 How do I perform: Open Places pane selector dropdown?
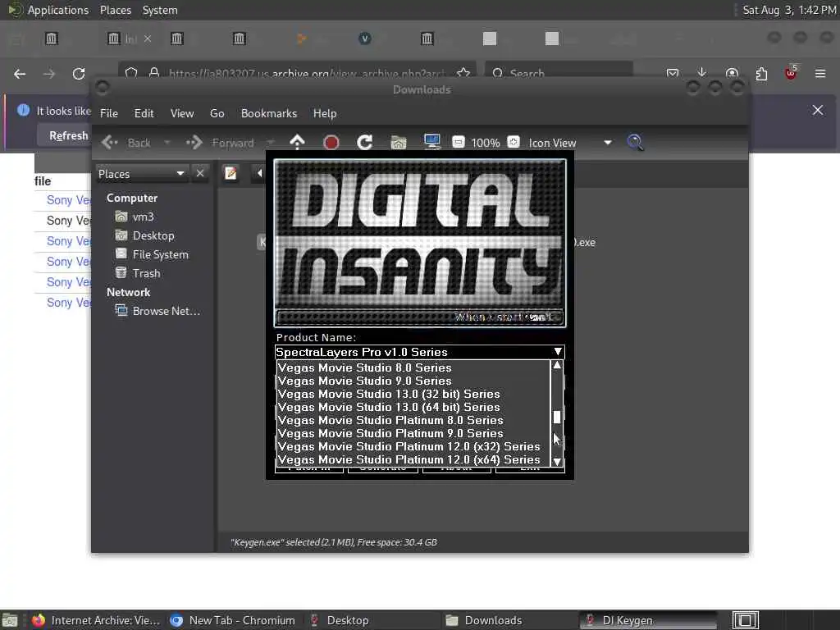(141, 174)
